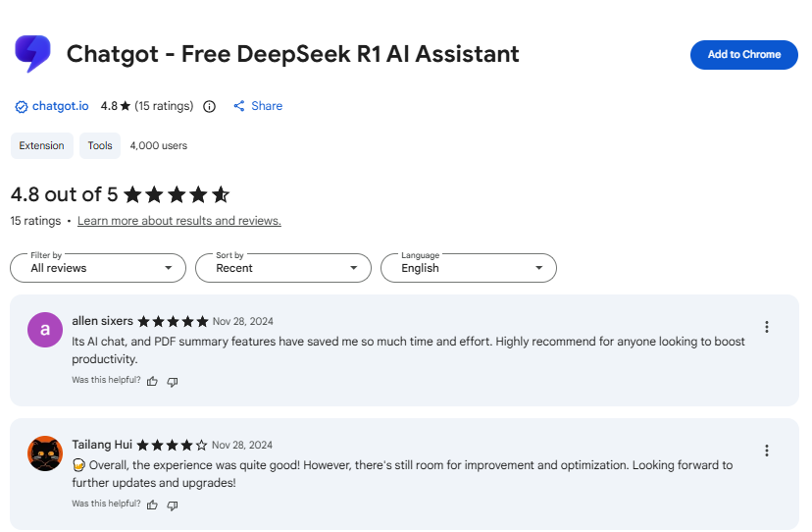Click Tailang Hui's cat avatar
Screen dimensions: 812x532
tap(45, 452)
